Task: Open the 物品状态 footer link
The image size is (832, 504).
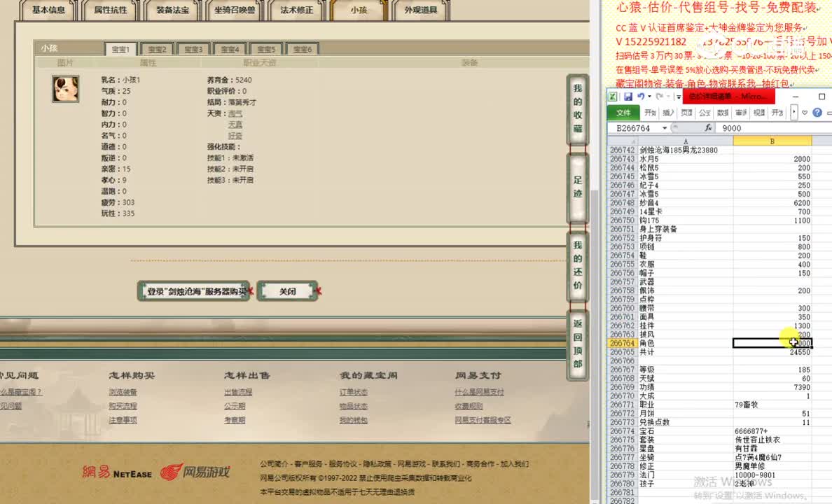Action: coord(354,406)
